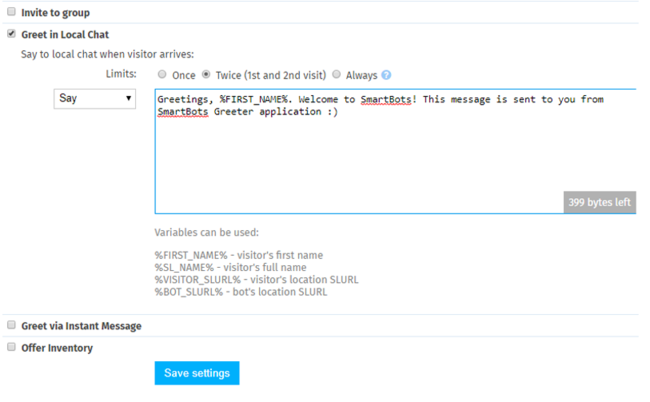Open the Say chat type dropdown
Viewport: 650px width, 402px height.
(x=95, y=99)
